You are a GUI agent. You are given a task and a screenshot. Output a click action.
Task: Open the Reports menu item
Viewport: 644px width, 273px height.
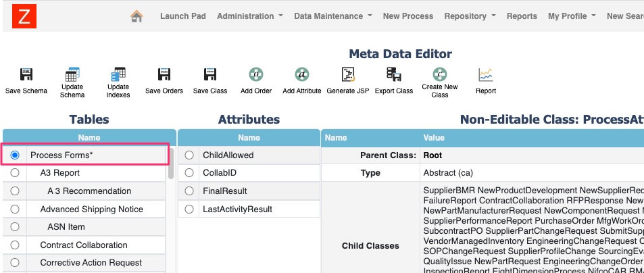coord(522,16)
